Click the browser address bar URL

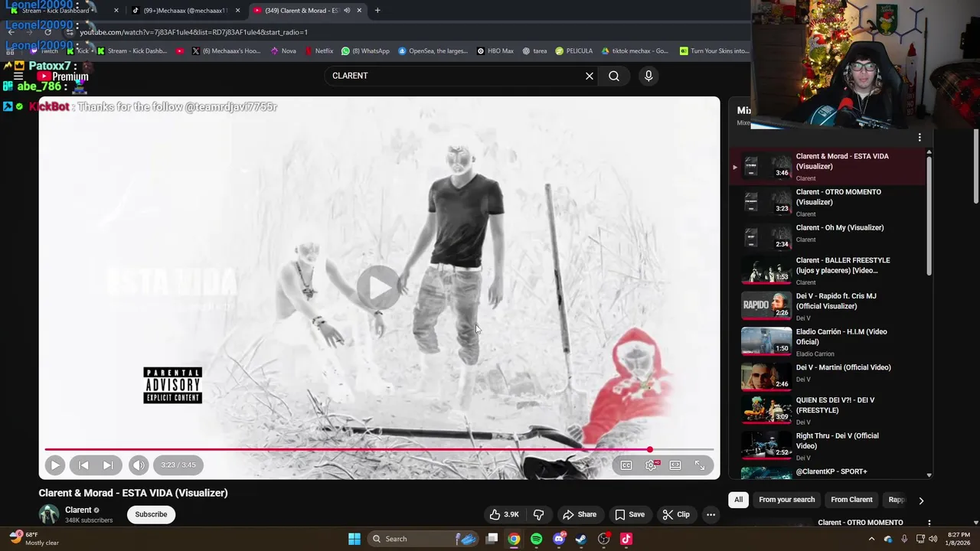194,32
